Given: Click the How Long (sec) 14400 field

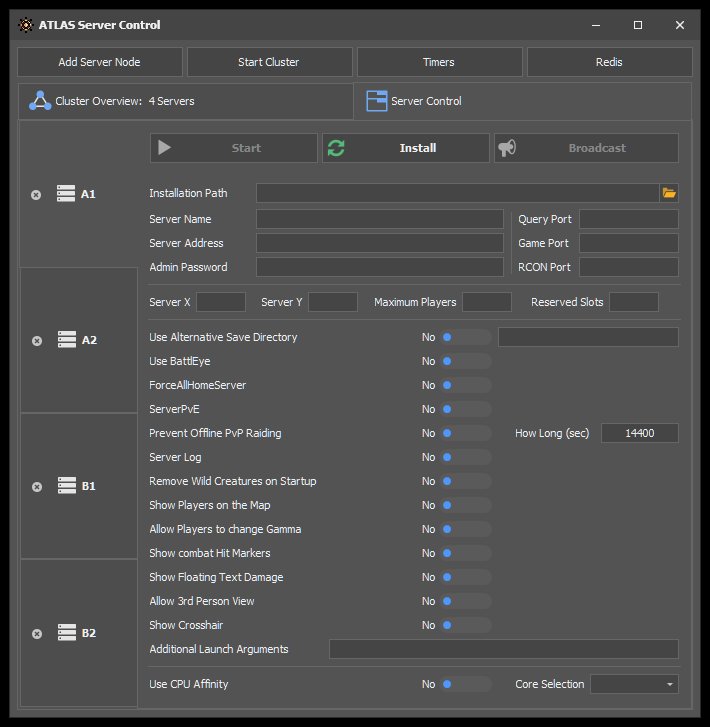Looking at the screenshot, I should pyautogui.click(x=640, y=433).
